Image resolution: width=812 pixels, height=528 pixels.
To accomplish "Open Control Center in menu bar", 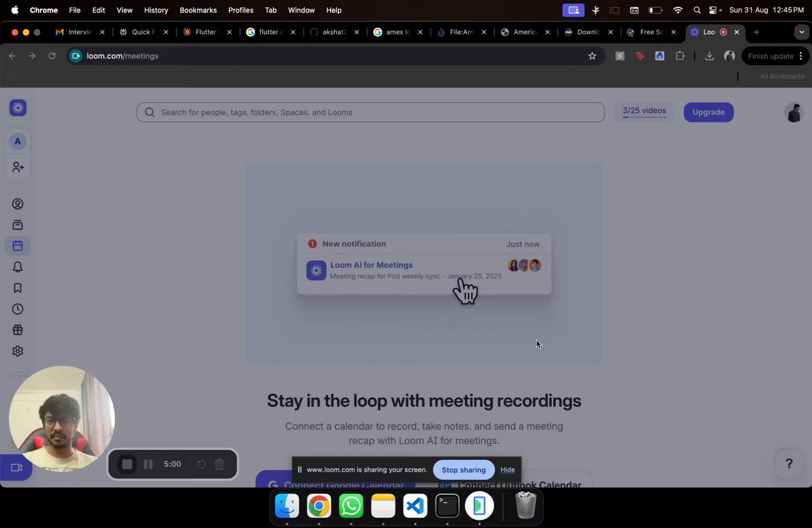I will [714, 10].
